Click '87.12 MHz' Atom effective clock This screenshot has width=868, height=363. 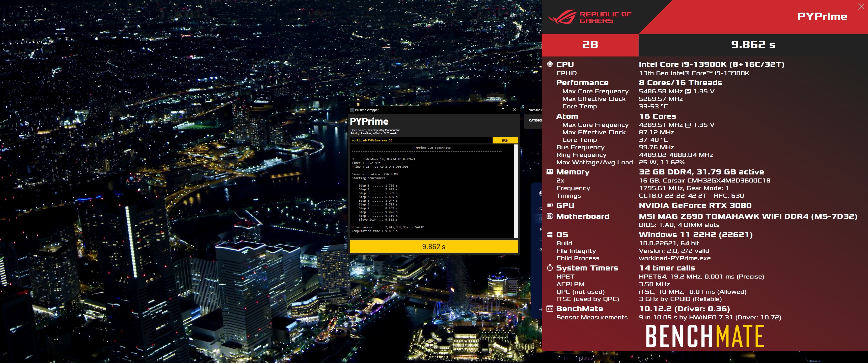[x=656, y=132]
